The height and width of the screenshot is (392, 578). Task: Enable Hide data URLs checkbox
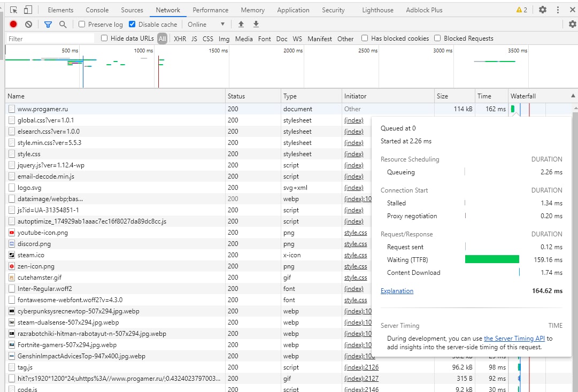click(x=104, y=38)
